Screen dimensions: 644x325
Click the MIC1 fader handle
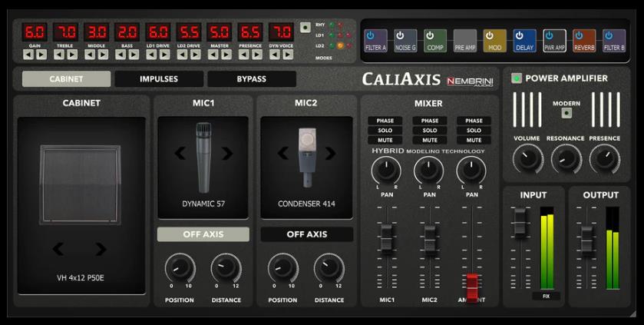coord(387,238)
